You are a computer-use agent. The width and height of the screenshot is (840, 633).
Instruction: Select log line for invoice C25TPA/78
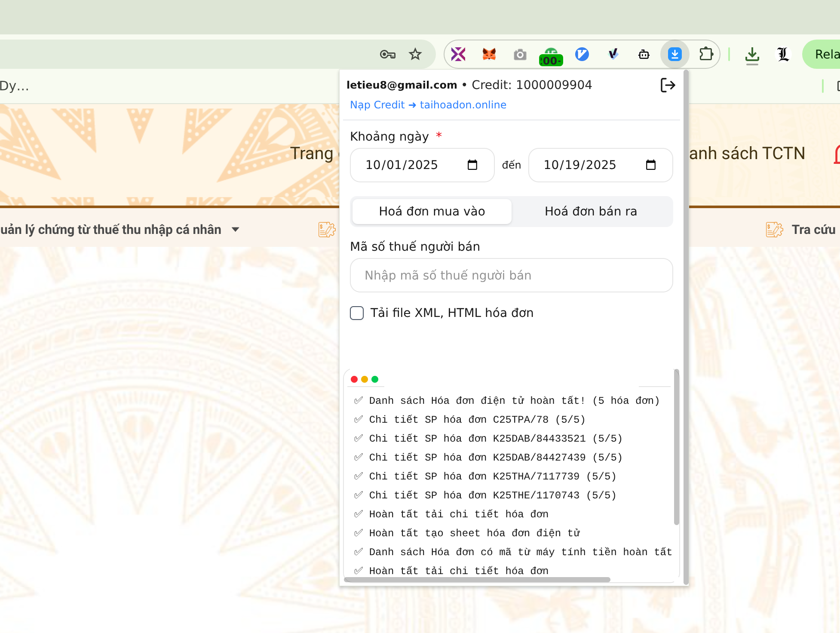(469, 420)
